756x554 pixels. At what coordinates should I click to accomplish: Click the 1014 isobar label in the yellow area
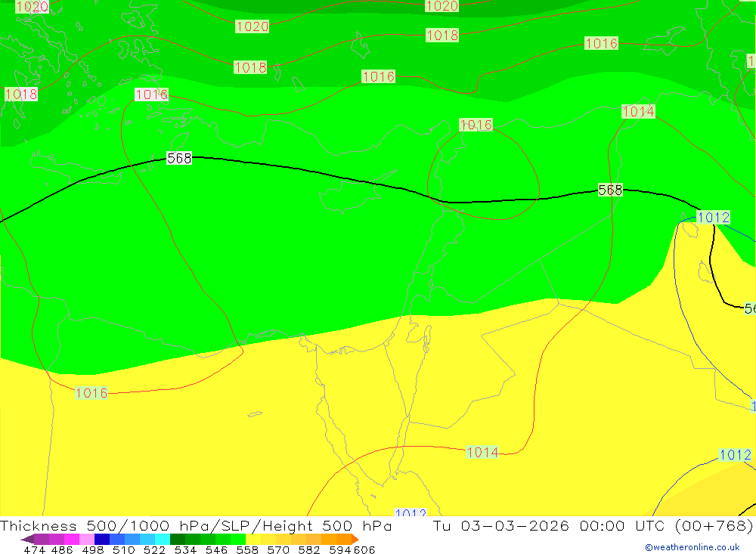[x=482, y=452]
